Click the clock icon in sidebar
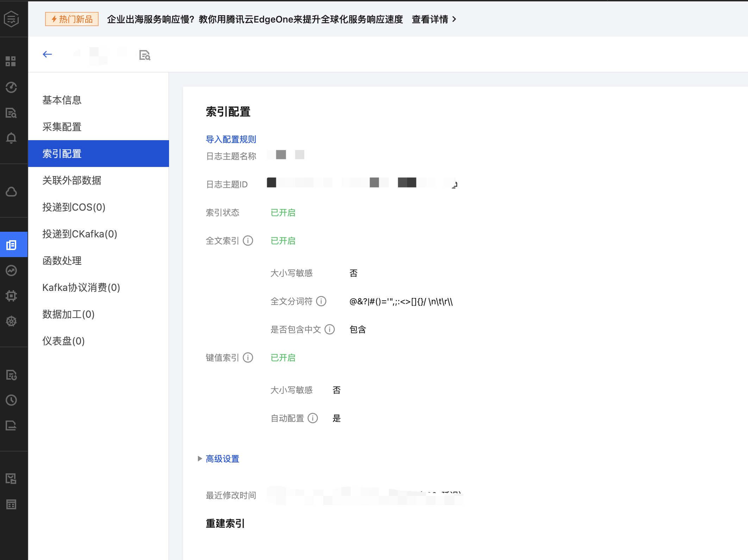Screen dimensions: 748x560 11,400
